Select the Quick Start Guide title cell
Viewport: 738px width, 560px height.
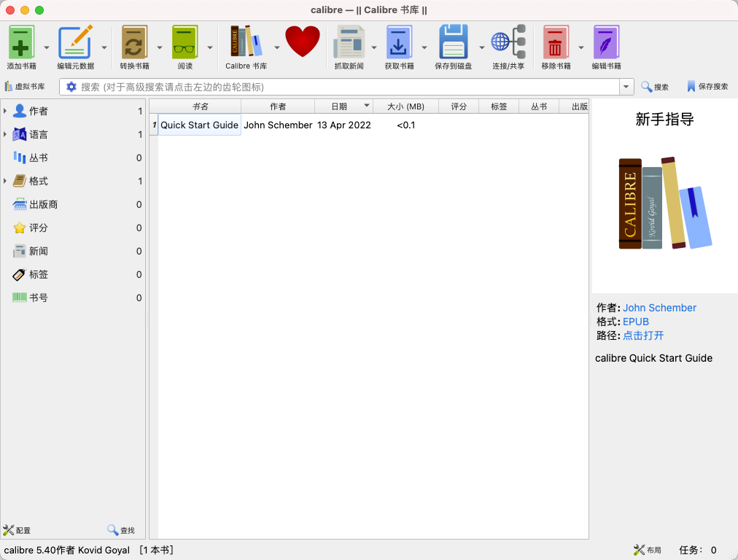200,125
